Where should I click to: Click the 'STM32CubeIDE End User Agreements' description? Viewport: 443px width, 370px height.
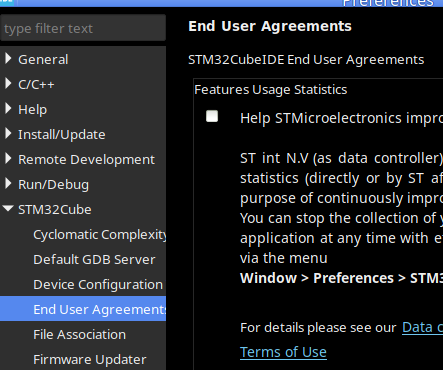click(x=306, y=60)
